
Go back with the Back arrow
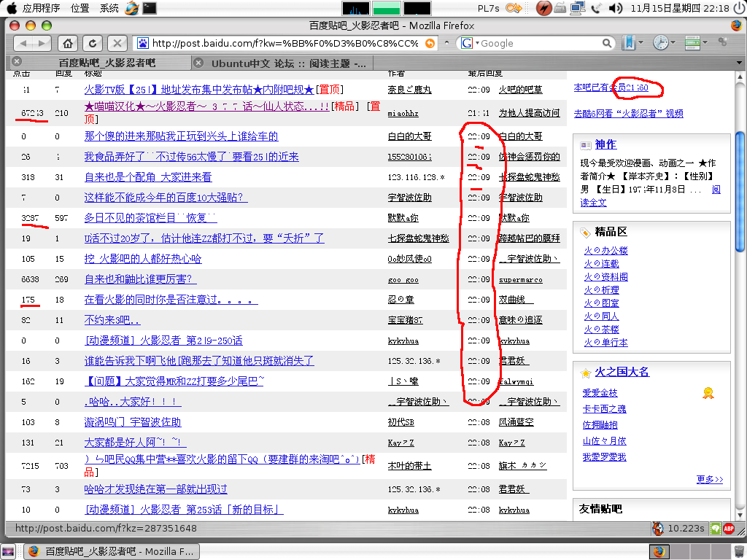point(23,43)
